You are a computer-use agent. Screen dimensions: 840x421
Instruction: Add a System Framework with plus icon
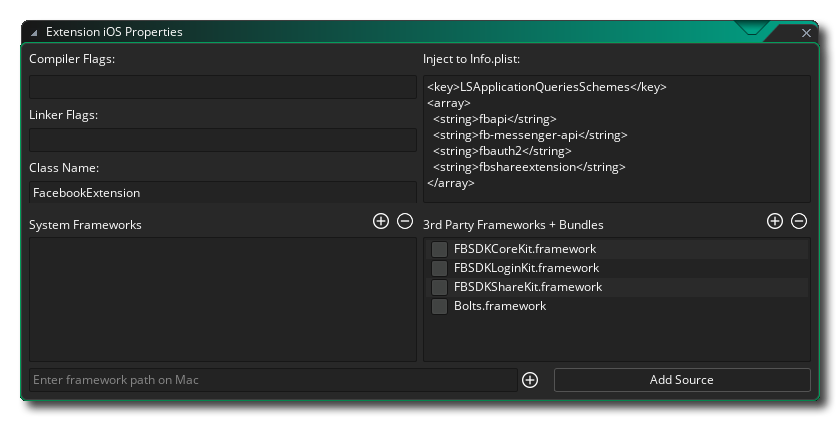pos(380,221)
